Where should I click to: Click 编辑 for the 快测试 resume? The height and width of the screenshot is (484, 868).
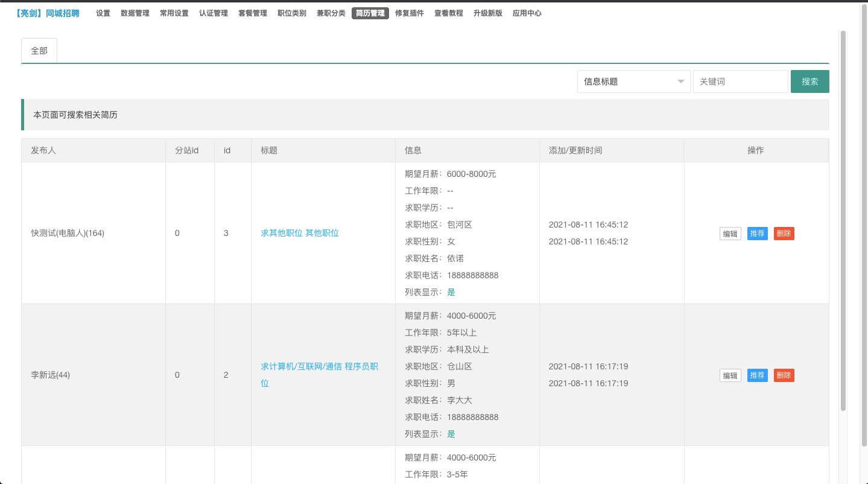click(x=730, y=234)
